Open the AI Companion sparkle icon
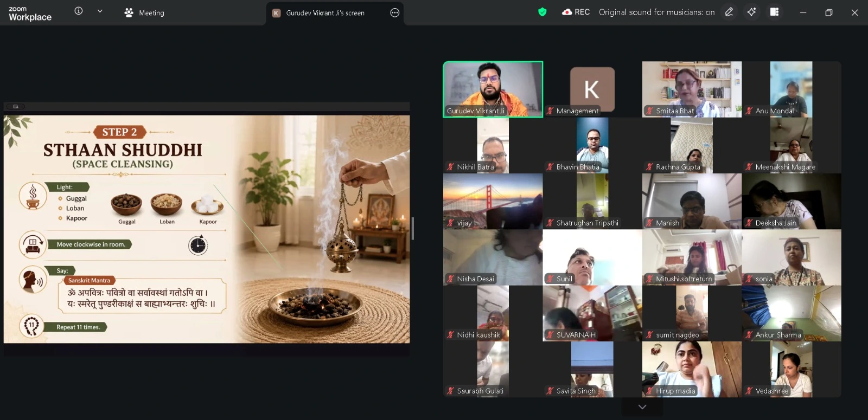The height and width of the screenshot is (420, 868). click(x=751, y=12)
